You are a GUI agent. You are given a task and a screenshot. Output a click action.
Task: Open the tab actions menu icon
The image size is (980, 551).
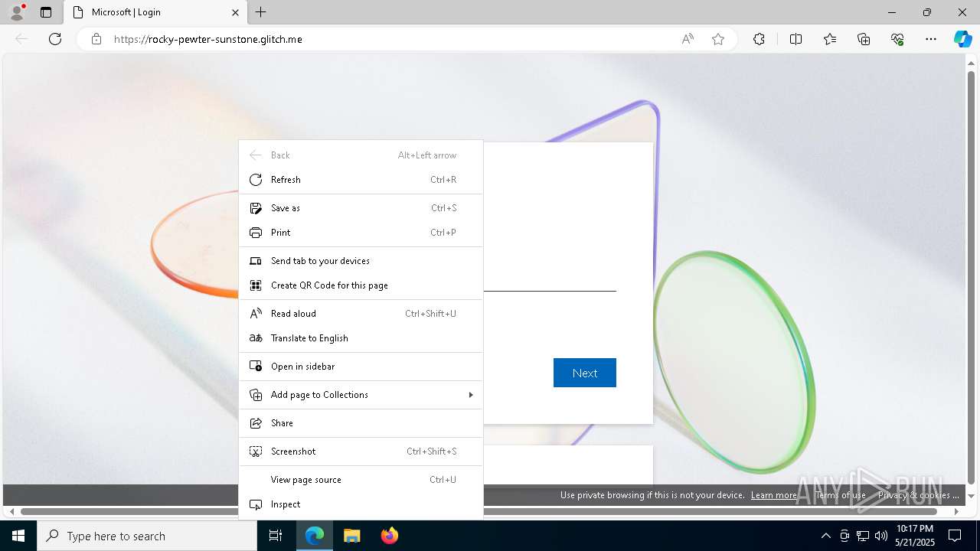(46, 12)
